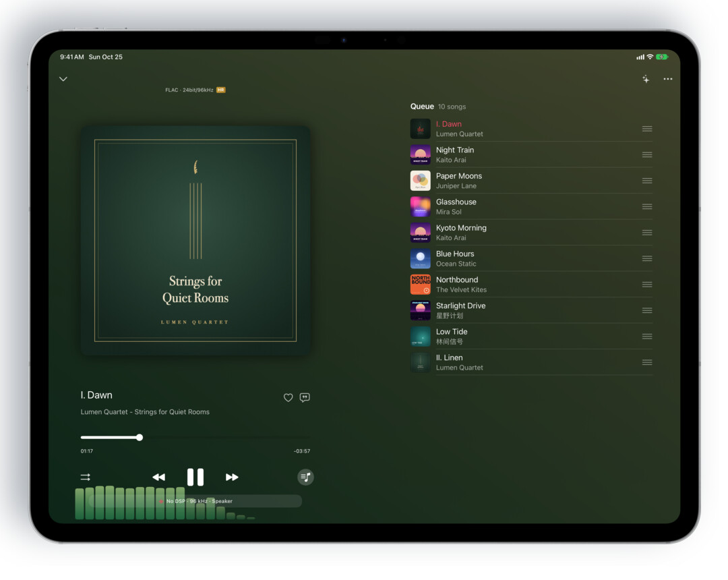Screen dimensions: 728x580
Task: Like the track I. Dawn with heart icon
Action: click(289, 397)
